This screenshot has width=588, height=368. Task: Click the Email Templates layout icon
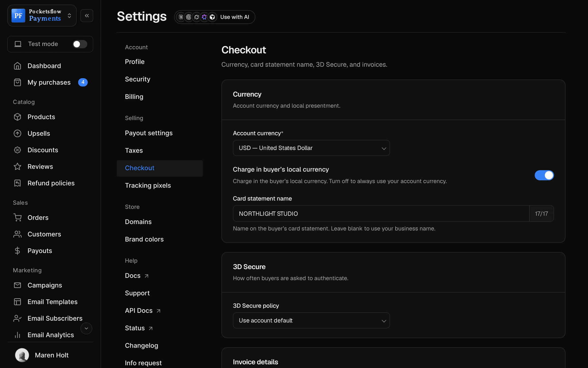click(x=18, y=302)
